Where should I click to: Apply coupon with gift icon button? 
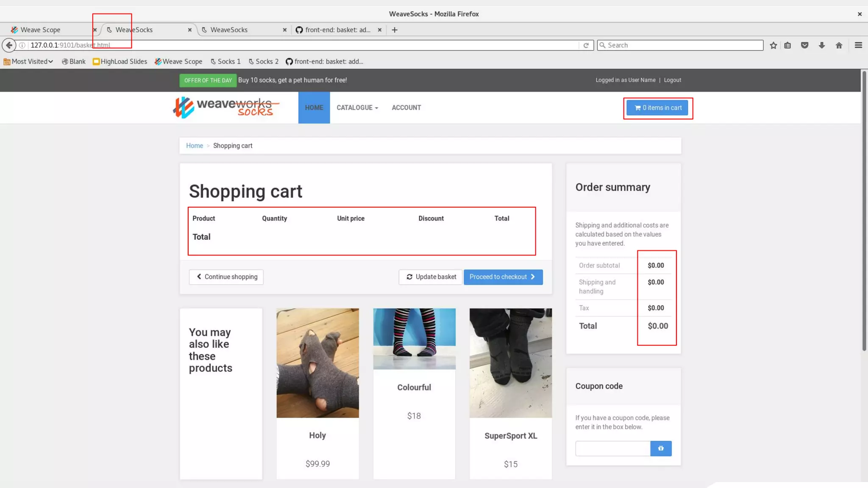point(661,448)
